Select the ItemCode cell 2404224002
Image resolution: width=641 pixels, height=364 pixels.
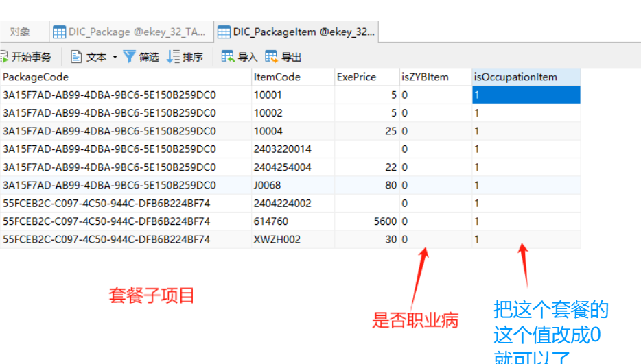293,203
